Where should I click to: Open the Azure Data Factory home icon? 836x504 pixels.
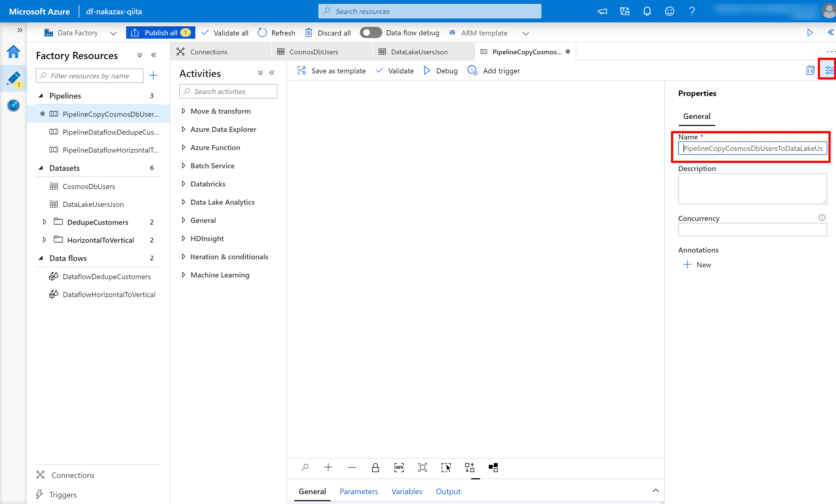[13, 52]
